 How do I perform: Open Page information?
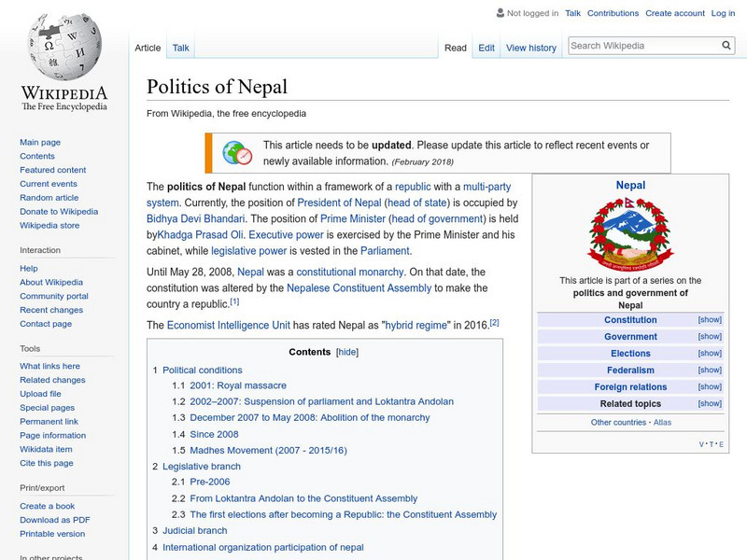tap(53, 435)
